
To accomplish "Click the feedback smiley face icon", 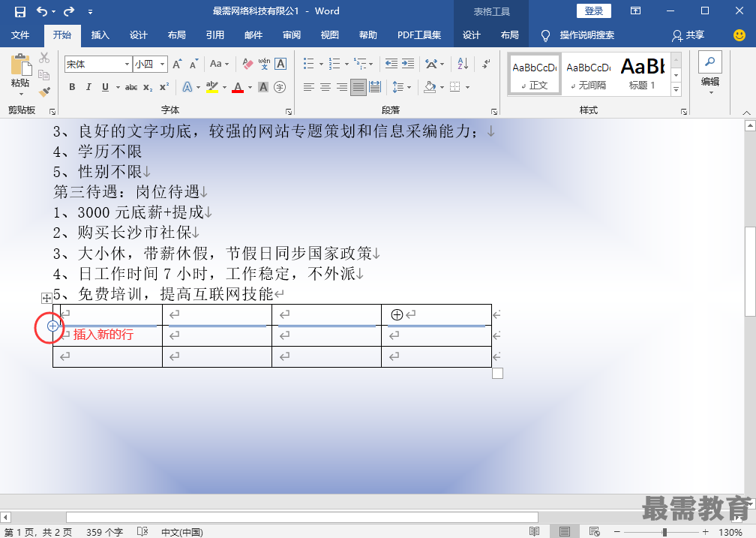I will 739,35.
